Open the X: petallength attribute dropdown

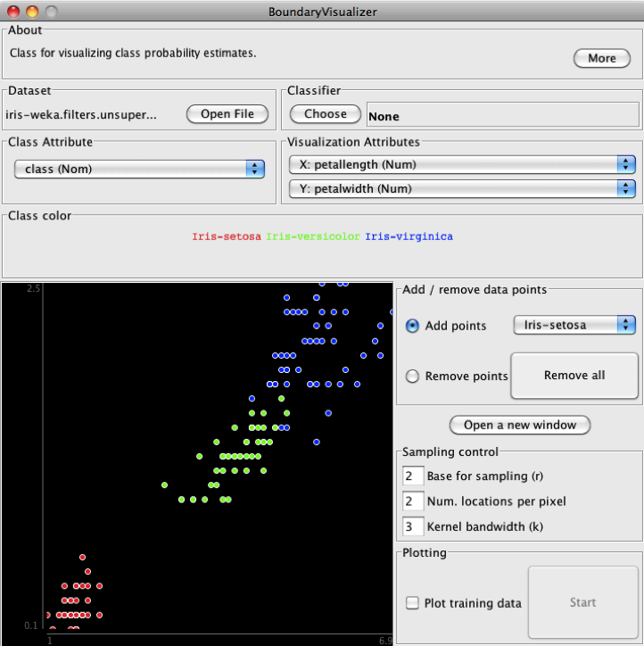461,164
